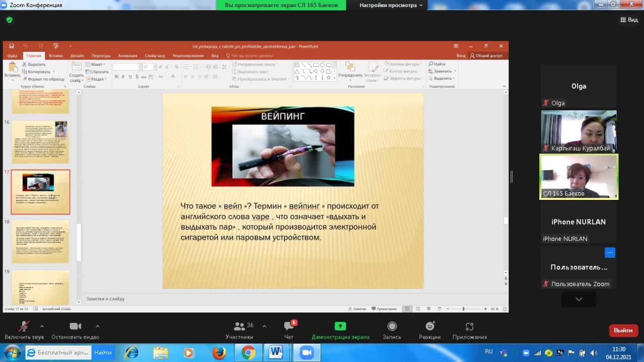Viewport: 644px width, 362px height.
Task: Open the Дизайн ribbon tab
Action: click(77, 56)
